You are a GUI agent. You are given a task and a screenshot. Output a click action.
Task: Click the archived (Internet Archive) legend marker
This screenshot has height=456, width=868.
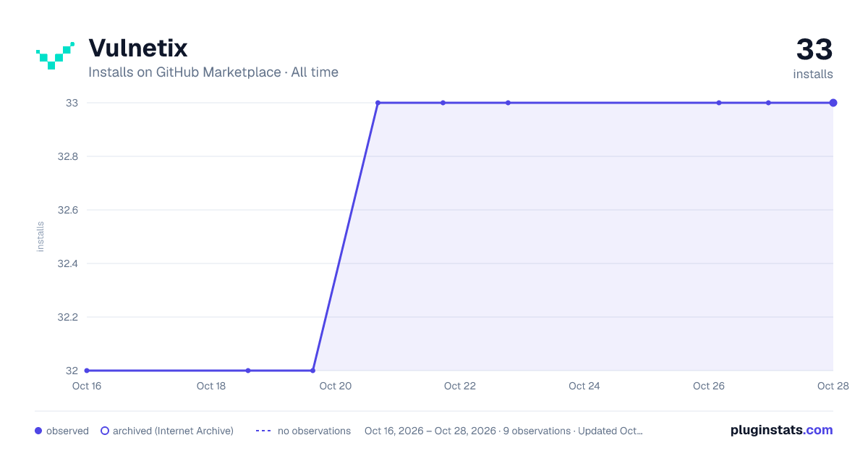click(x=105, y=431)
